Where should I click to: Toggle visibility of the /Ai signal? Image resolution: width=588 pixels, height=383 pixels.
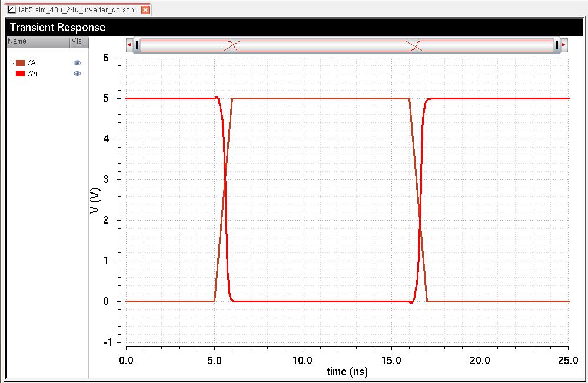tap(77, 74)
